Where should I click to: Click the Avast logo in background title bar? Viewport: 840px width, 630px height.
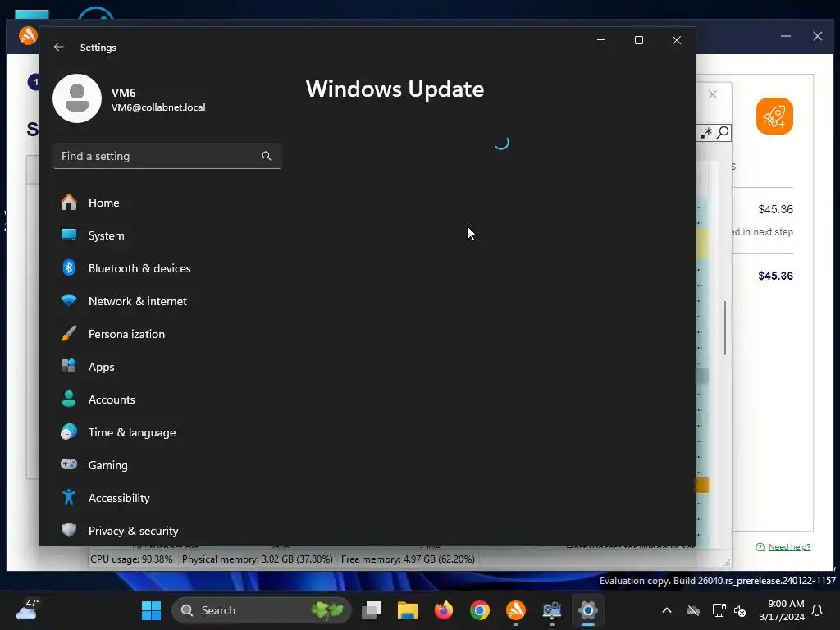(x=28, y=35)
